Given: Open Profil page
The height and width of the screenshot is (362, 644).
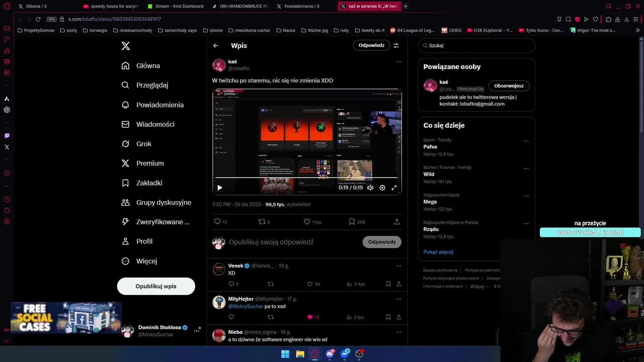Looking at the screenshot, I should [x=137, y=241].
